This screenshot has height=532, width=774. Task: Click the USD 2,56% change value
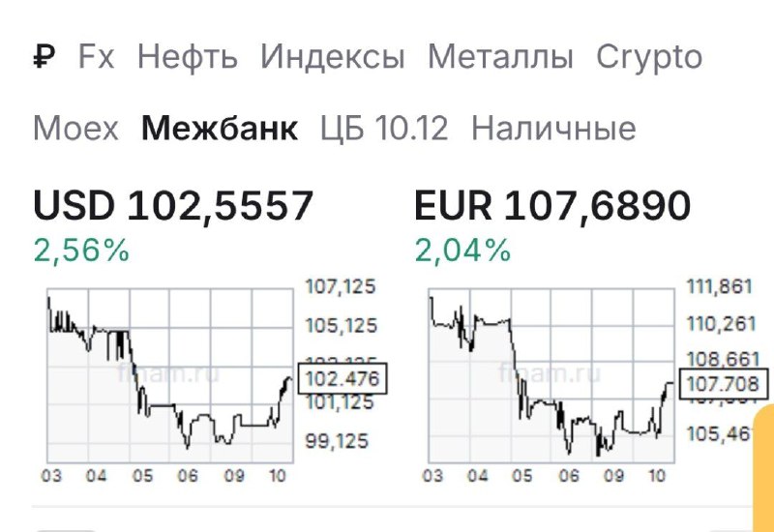[x=81, y=251]
